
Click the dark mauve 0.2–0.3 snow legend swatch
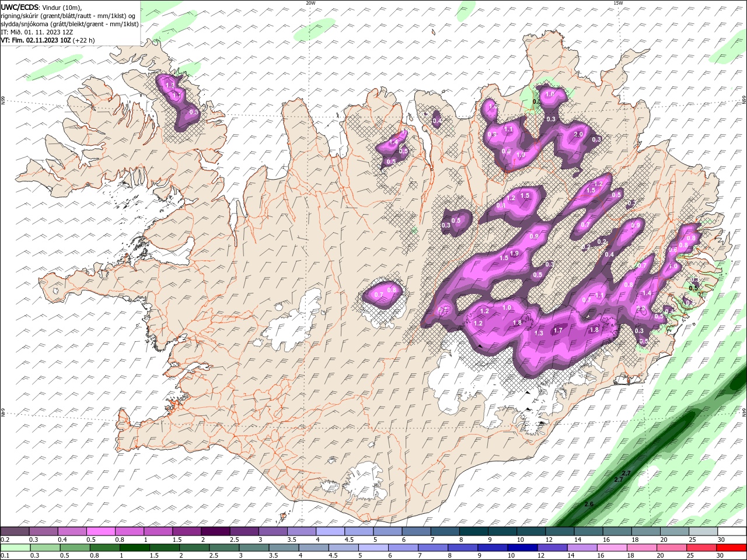click(15, 531)
